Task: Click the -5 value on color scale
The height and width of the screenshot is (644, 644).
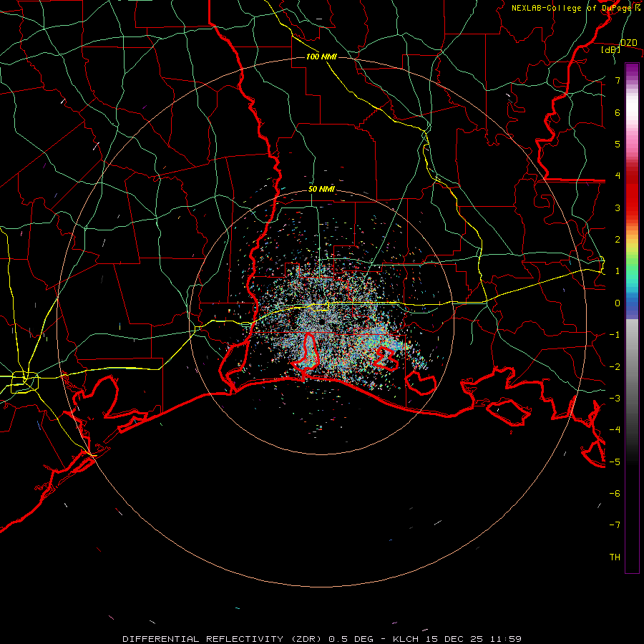Action: tap(615, 462)
